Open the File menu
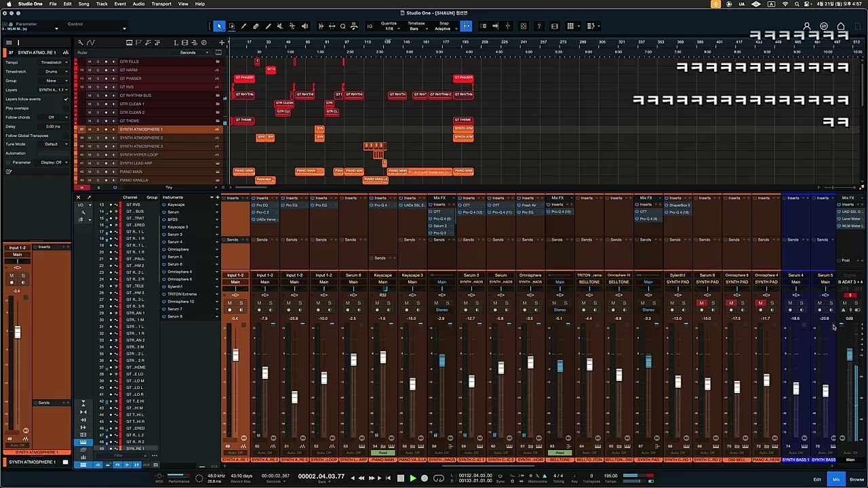This screenshot has height=488, width=868. 53,4
